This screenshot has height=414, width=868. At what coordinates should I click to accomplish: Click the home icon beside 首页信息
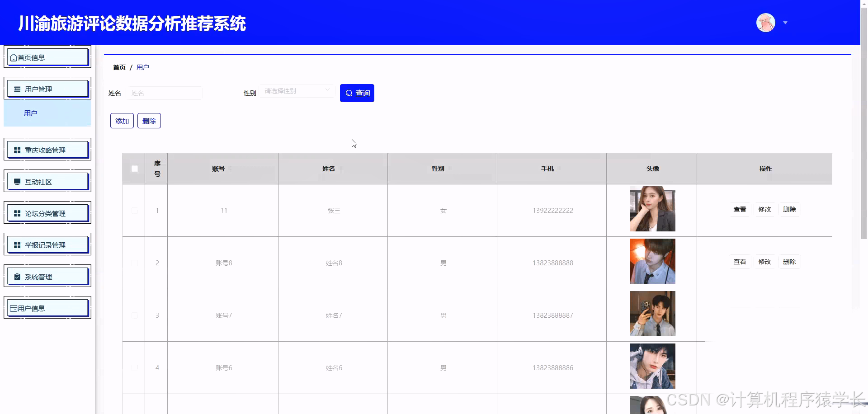tap(14, 57)
